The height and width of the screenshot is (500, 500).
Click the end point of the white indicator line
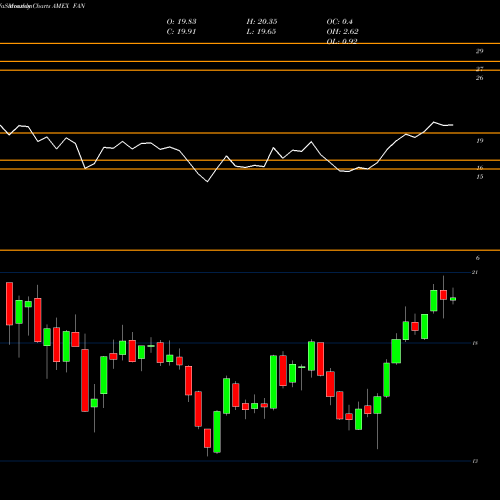click(x=453, y=125)
